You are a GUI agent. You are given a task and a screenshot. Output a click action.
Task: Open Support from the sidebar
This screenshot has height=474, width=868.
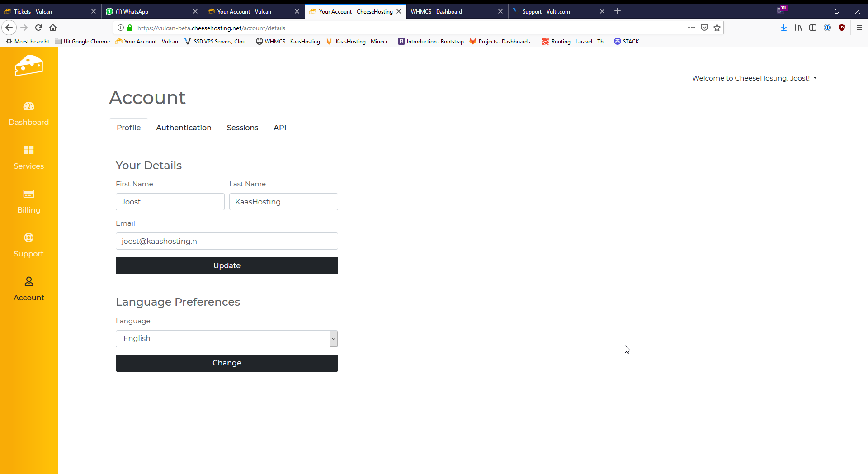tap(28, 245)
